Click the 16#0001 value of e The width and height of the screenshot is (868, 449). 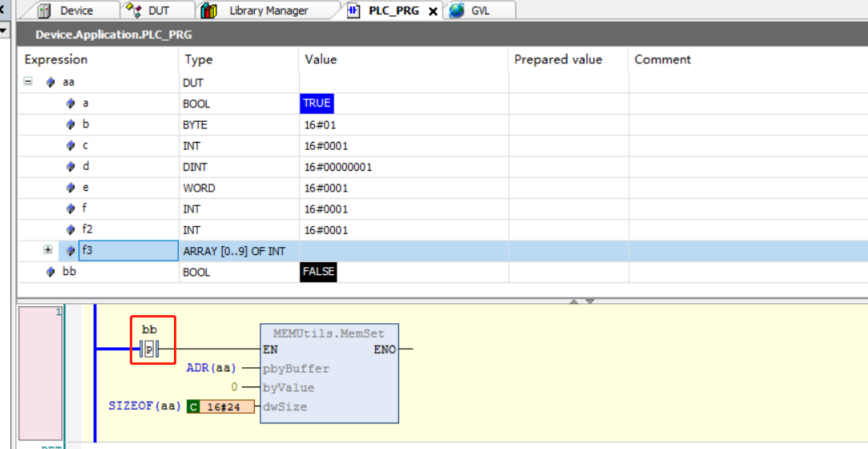pos(326,188)
